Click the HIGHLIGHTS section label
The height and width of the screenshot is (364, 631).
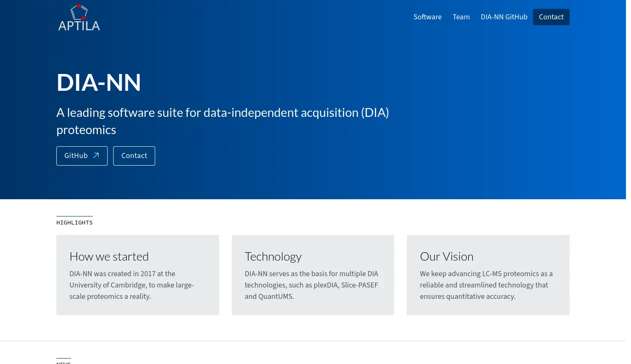click(x=74, y=222)
